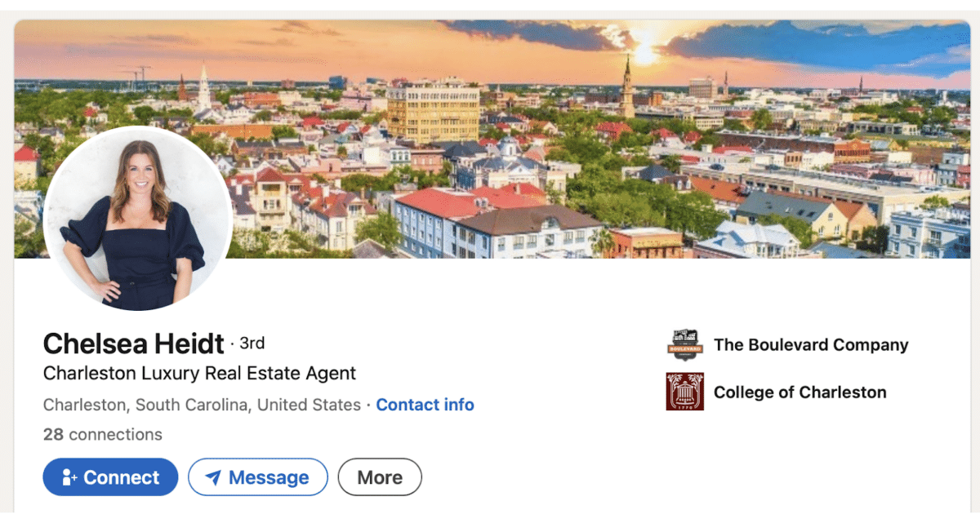Click the paper plane Message icon
This screenshot has height=523, width=980.
coord(213,477)
